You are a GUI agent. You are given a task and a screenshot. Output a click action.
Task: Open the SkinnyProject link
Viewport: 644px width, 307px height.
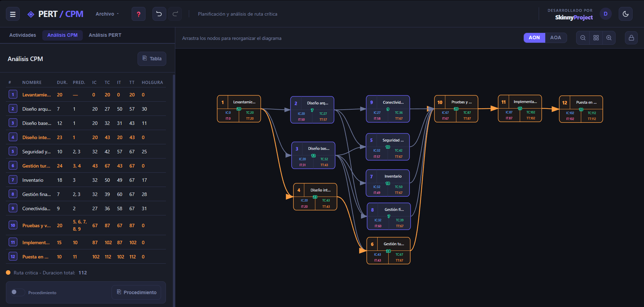click(574, 17)
